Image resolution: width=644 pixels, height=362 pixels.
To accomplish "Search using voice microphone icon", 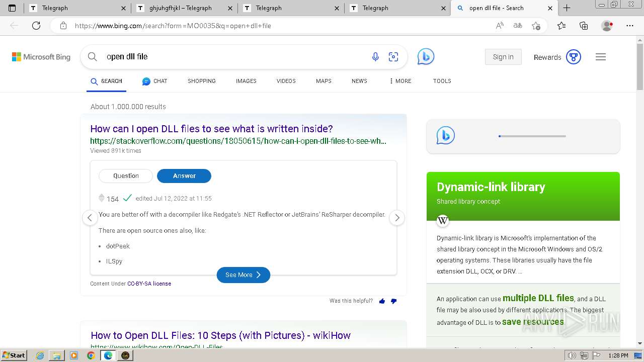I will 375,57.
